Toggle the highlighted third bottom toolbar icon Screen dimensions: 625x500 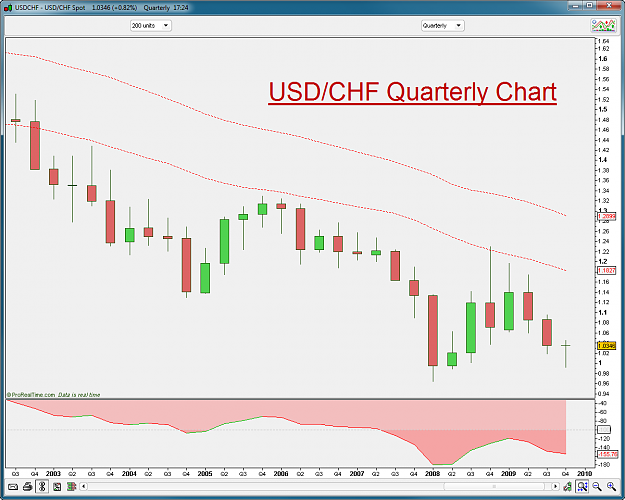42,486
